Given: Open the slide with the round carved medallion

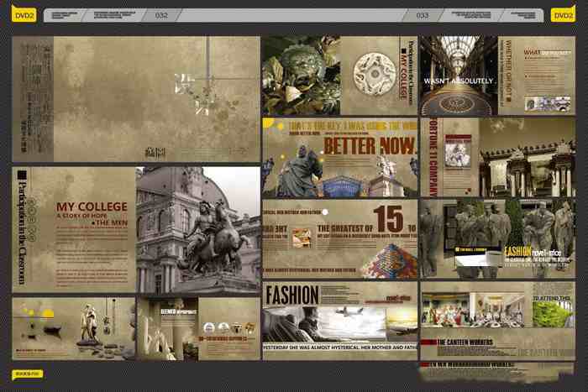Looking at the screenshot, I should 339,76.
